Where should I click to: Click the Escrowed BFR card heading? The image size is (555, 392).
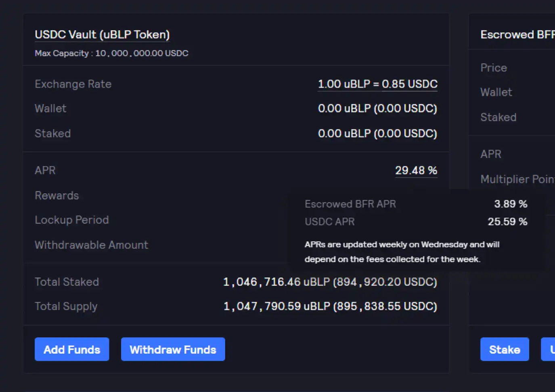[x=517, y=35]
